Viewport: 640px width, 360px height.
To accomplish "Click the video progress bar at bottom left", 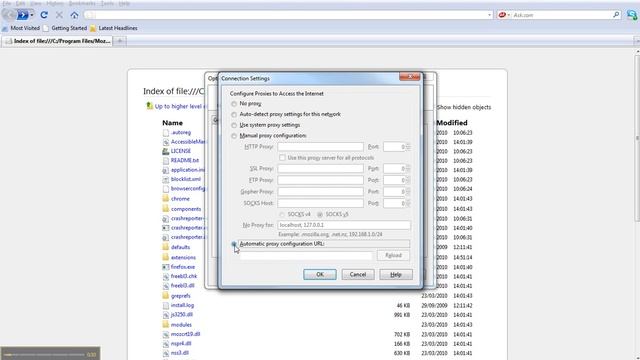I will pos(45,355).
